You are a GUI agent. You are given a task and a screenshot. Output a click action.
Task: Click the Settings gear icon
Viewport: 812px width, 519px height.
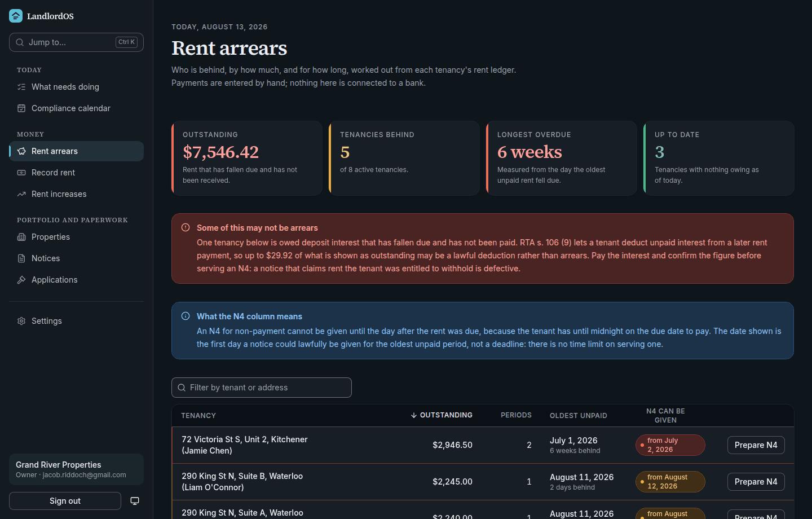21,321
